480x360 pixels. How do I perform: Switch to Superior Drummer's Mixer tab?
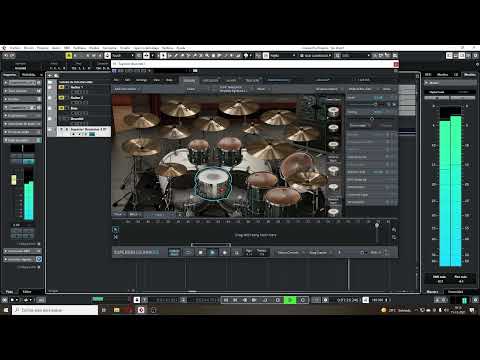231,80
